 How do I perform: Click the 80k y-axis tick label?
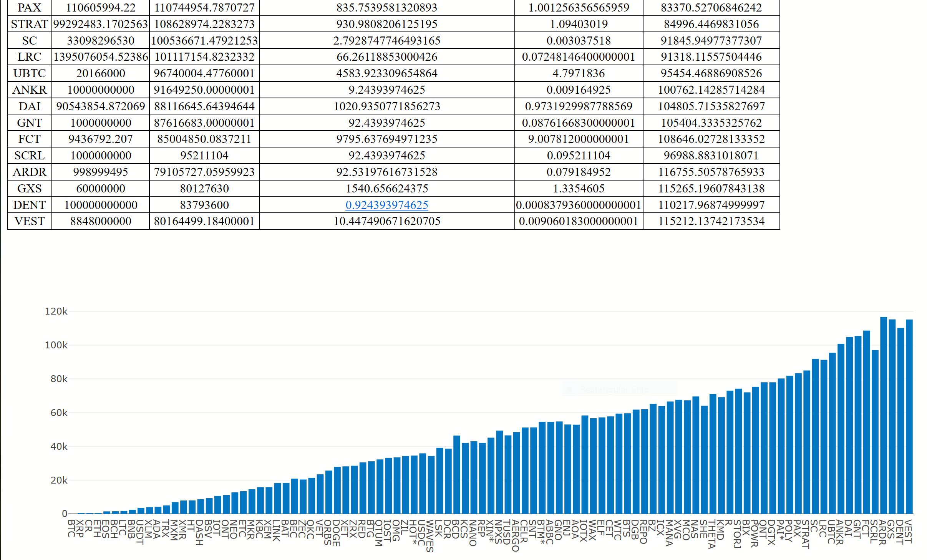(x=59, y=379)
